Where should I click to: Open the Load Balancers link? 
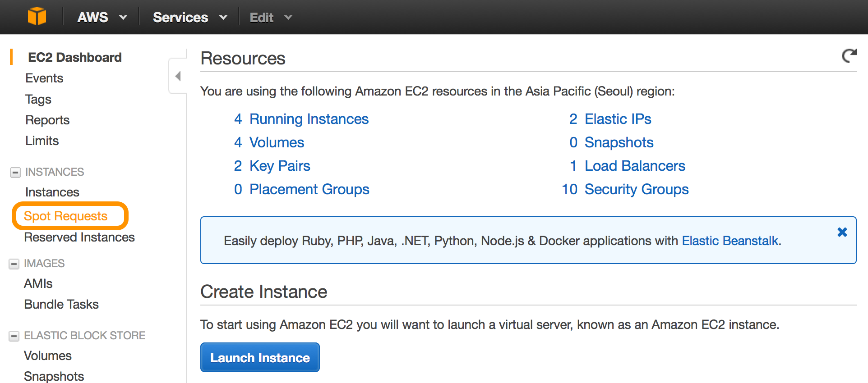pos(634,166)
